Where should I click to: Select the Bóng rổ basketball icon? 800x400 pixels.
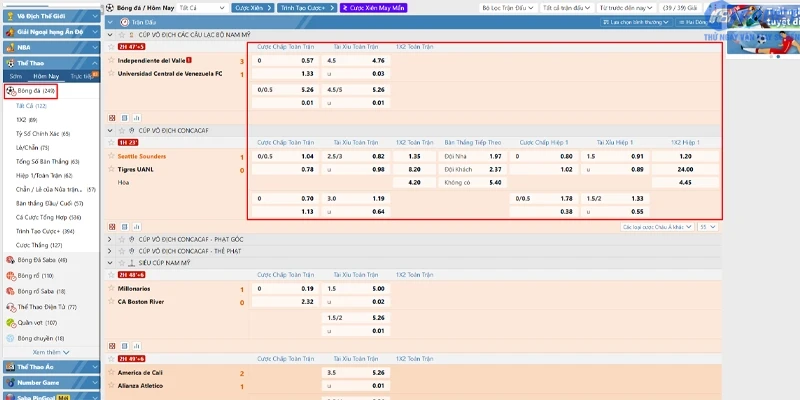pyautogui.click(x=10, y=276)
